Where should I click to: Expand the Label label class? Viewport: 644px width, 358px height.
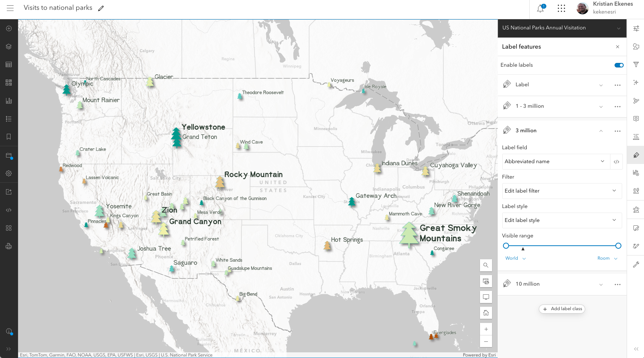click(x=601, y=85)
